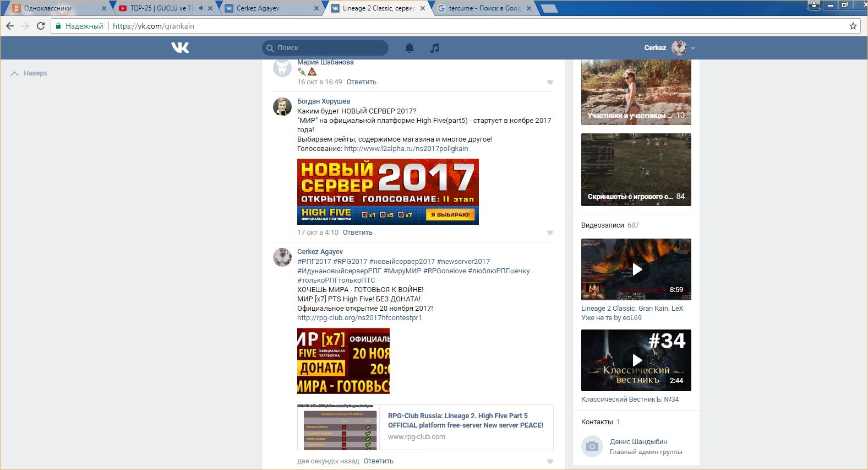
Task: Click the secure padlock icon in address bar
Action: pyautogui.click(x=58, y=26)
